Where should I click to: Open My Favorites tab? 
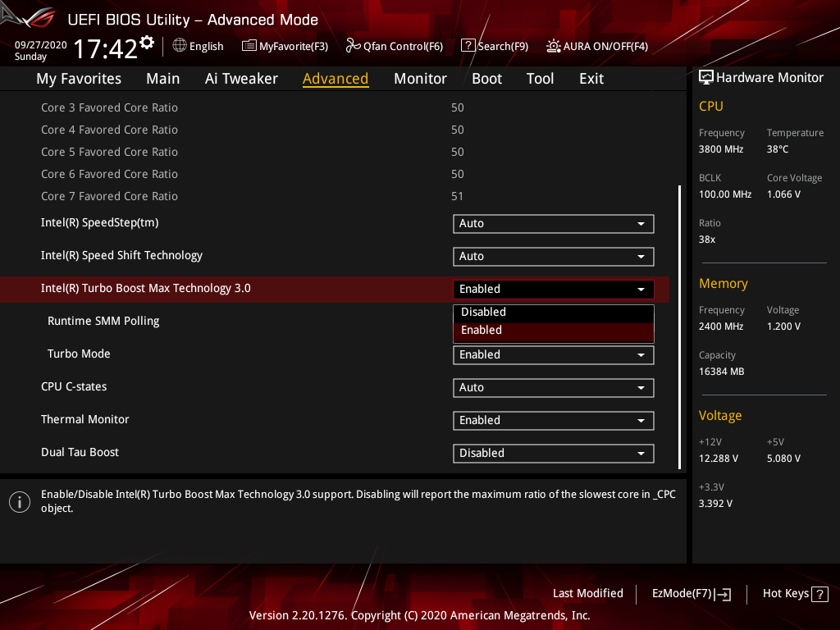pos(79,79)
